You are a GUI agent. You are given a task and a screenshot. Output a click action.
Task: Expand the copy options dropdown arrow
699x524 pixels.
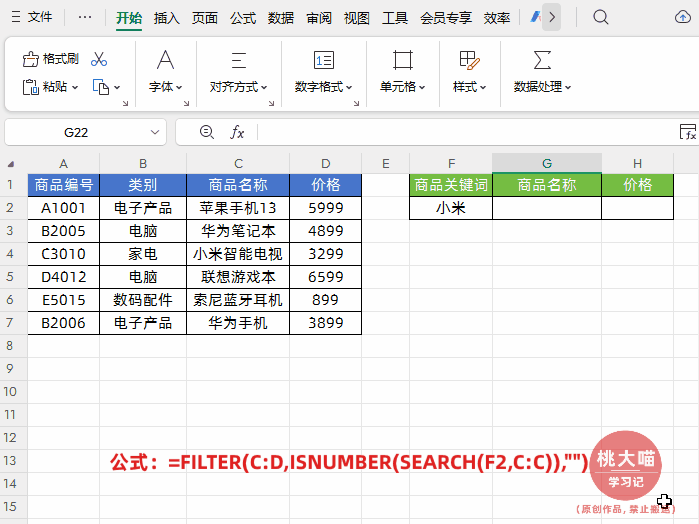(x=117, y=87)
